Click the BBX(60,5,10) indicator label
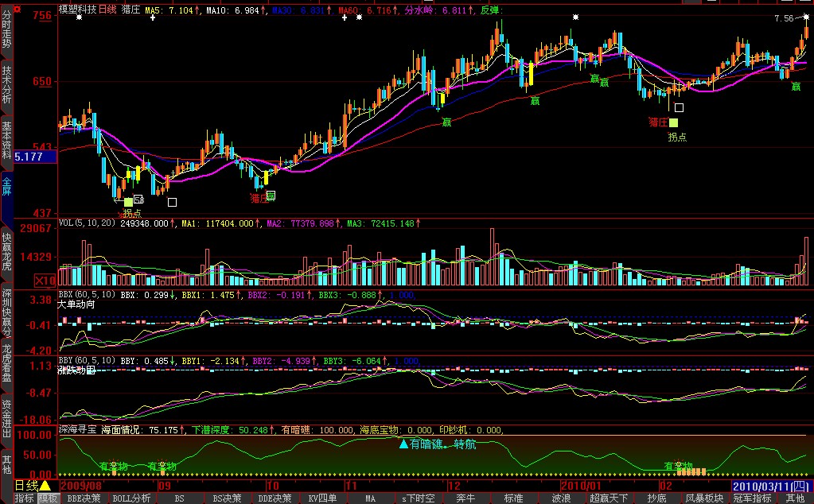 click(x=88, y=294)
